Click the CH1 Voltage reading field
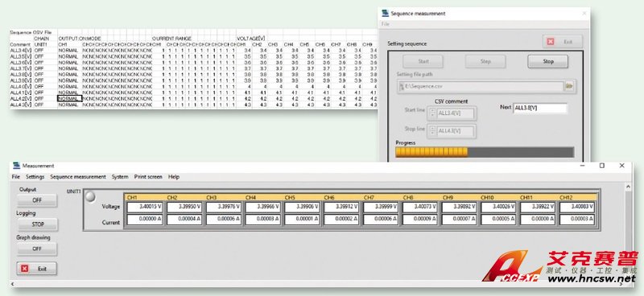This screenshot has width=644, height=296. point(146,208)
